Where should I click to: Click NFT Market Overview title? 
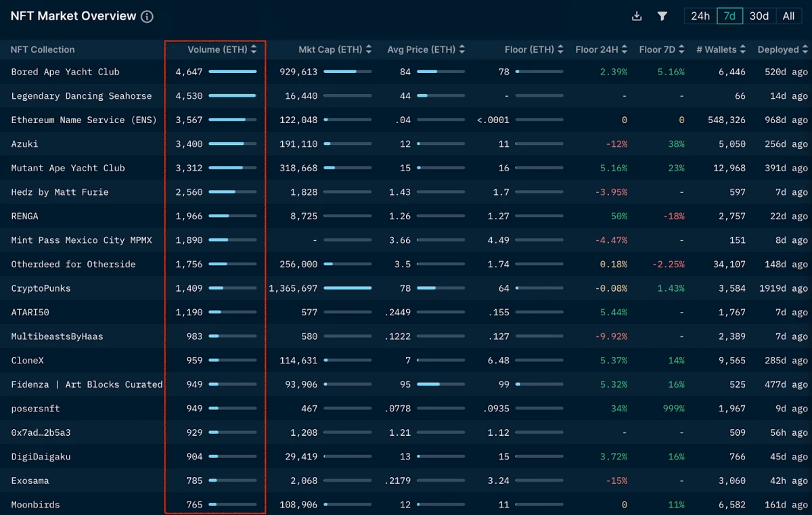(x=73, y=16)
